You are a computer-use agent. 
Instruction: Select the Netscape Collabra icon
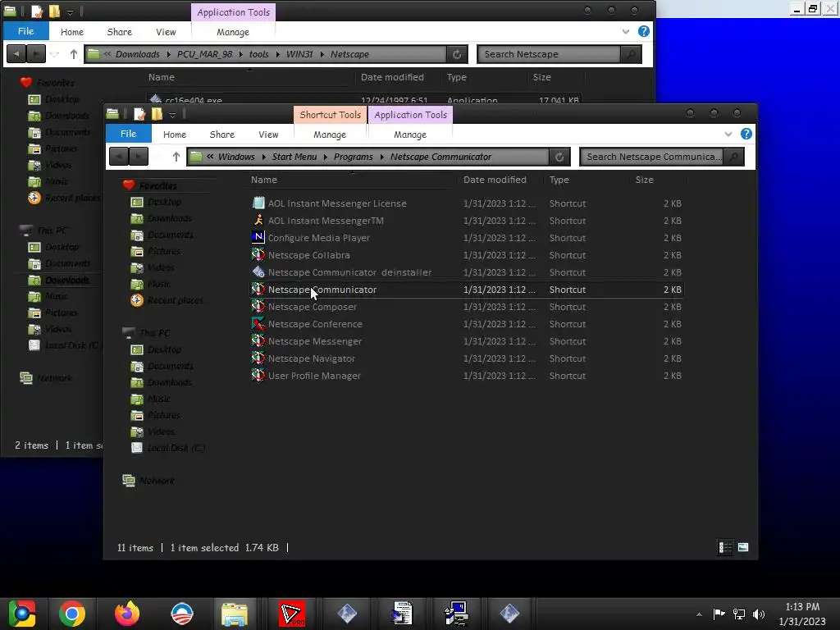pyautogui.click(x=258, y=254)
